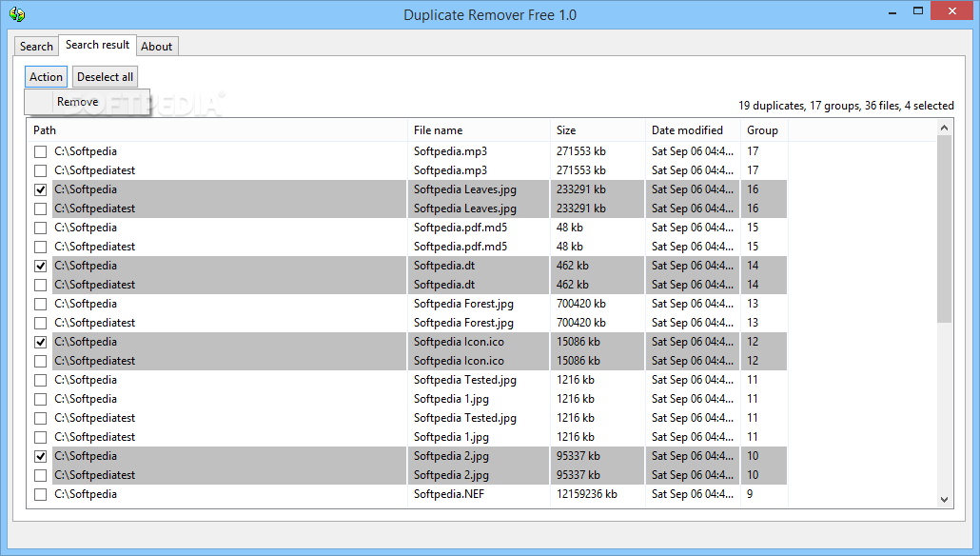Sort by the Group column header
Image resolution: width=980 pixels, height=556 pixels.
(764, 130)
